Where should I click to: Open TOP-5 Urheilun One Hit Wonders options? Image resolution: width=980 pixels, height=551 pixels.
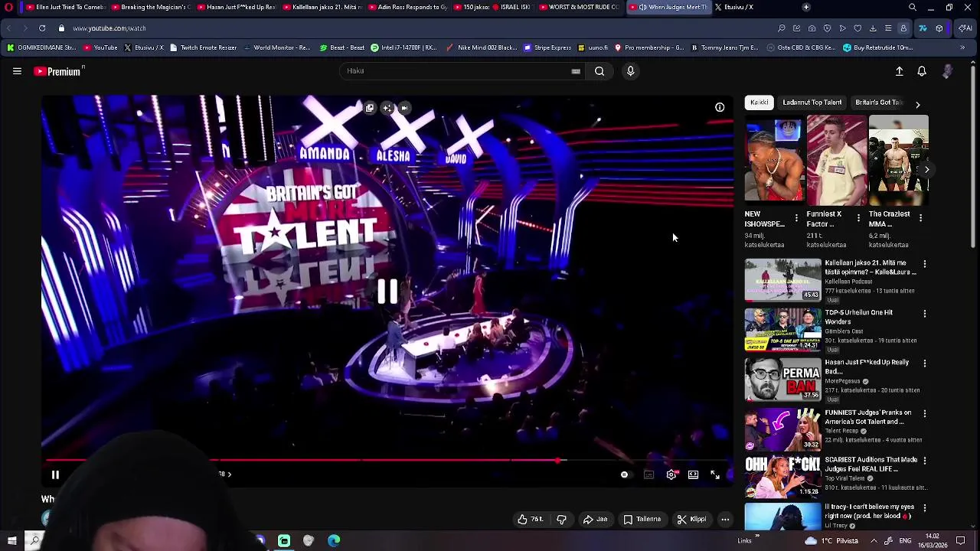point(924,314)
